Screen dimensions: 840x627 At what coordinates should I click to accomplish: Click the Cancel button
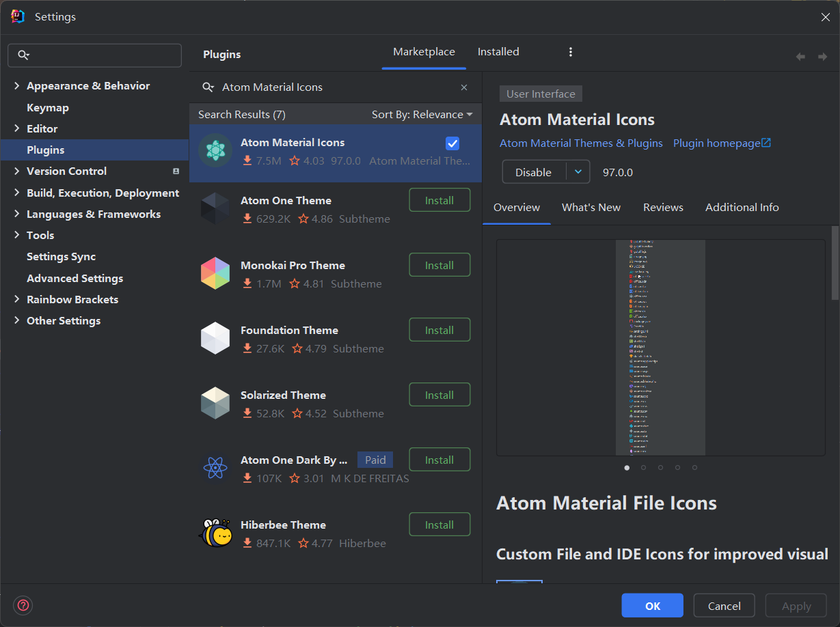click(x=724, y=606)
